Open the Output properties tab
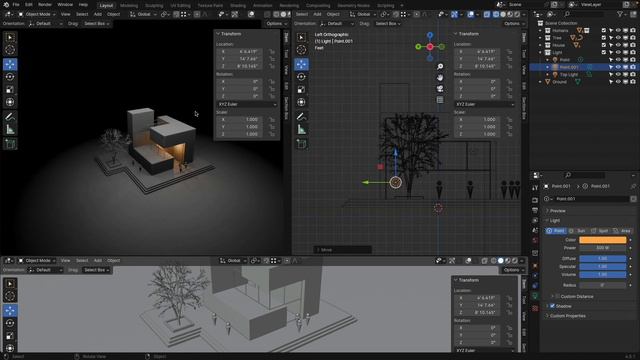 coord(535,210)
